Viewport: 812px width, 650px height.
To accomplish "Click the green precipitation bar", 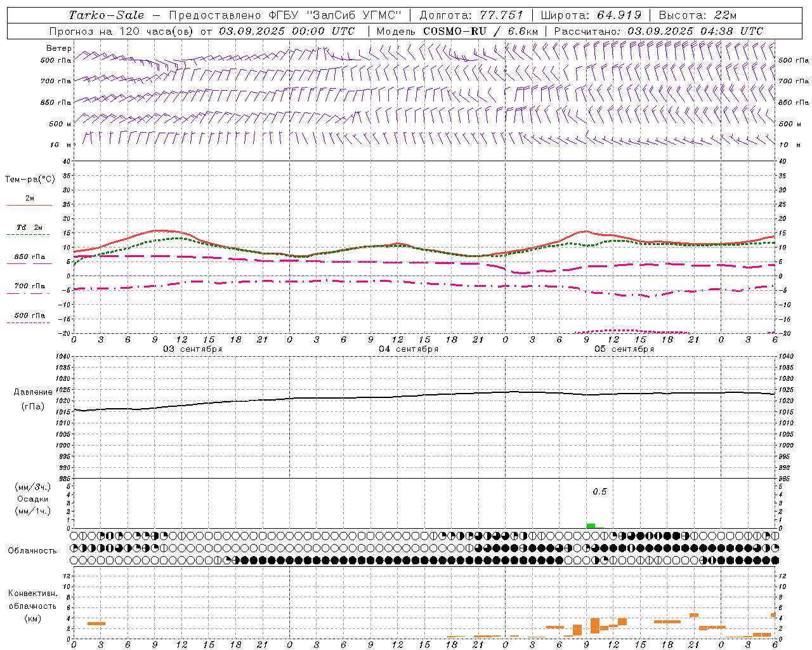I will (x=591, y=526).
